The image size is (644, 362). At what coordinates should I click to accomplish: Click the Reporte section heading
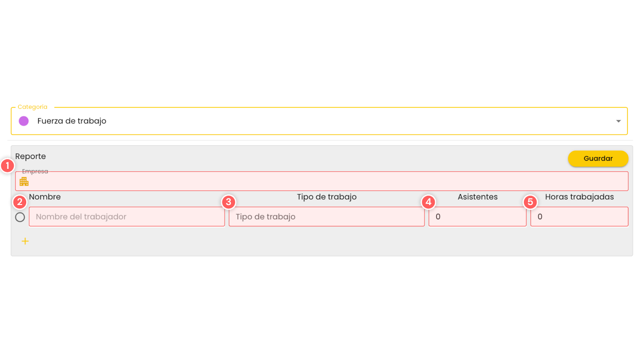click(x=31, y=156)
